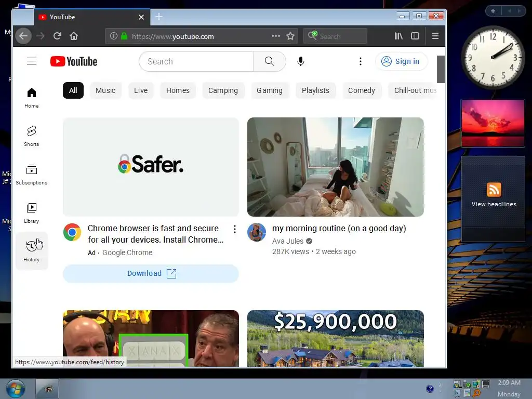The width and height of the screenshot is (532, 399).
Task: Open YouTube settings three-dot menu
Action: pos(361,61)
